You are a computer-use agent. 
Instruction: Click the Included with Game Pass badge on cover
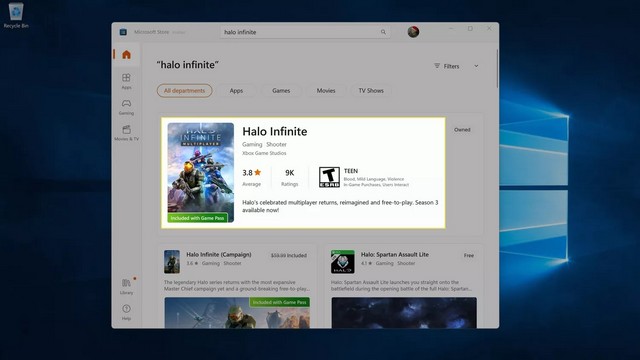pos(198,218)
